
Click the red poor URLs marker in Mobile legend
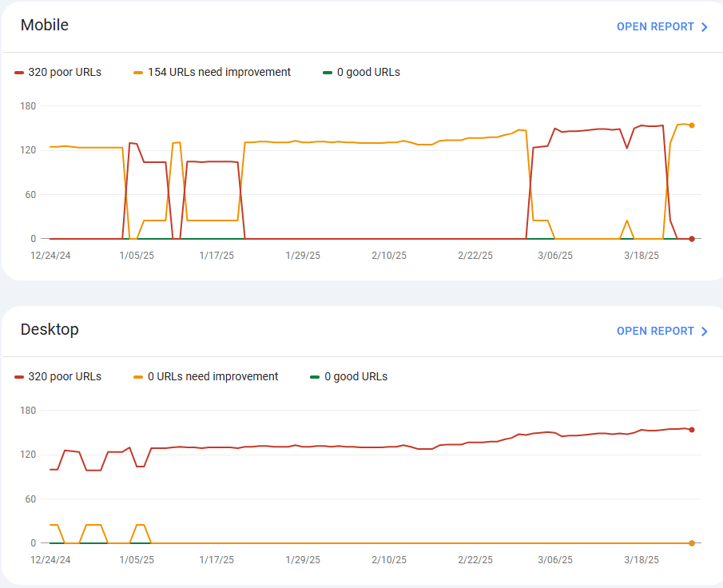coord(19,73)
